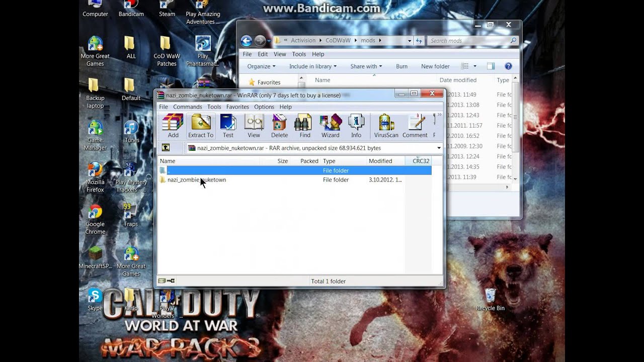Click the Explorer back arrow button
The height and width of the screenshot is (362, 644).
(246, 41)
